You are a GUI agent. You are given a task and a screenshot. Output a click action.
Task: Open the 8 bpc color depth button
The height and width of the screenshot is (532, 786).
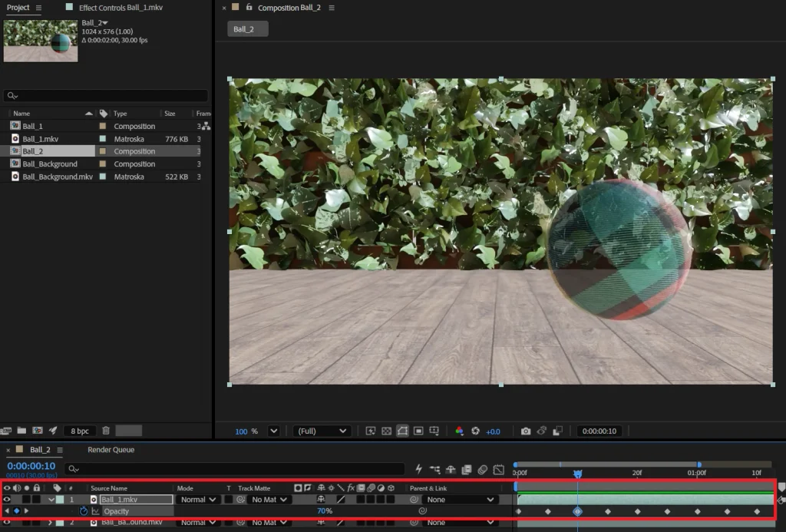[80, 431]
